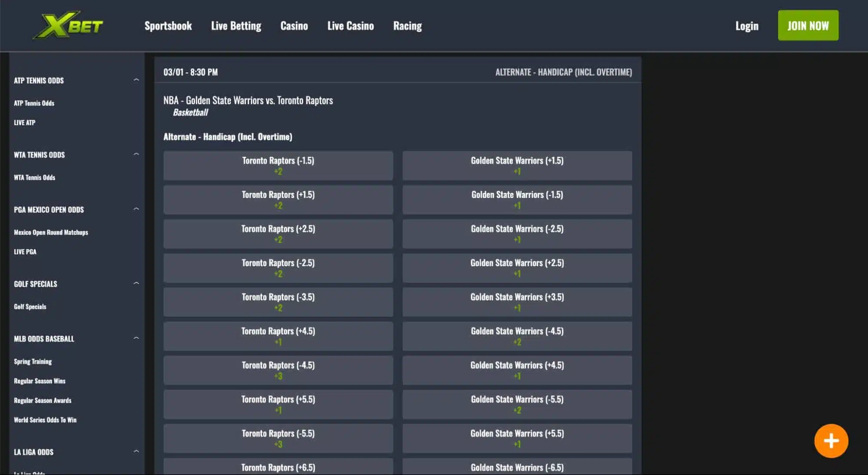Image resolution: width=868 pixels, height=475 pixels.
Task: Open the Sportsbook menu
Action: click(x=168, y=26)
